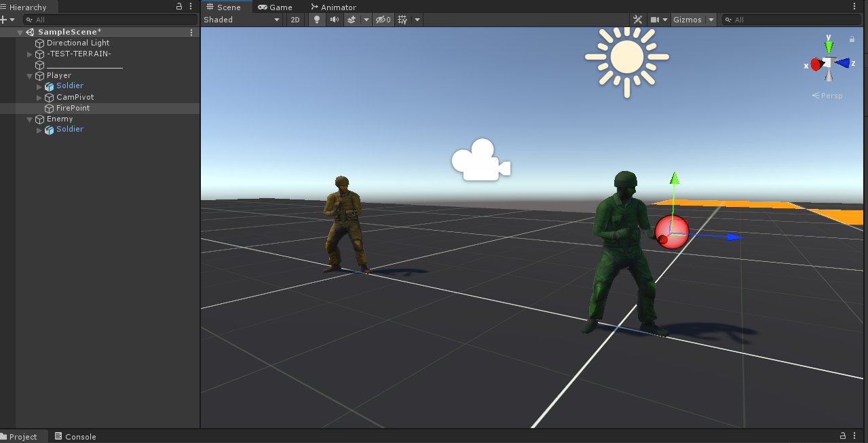The height and width of the screenshot is (443, 868).
Task: Toggle scene audio with the speaker icon
Action: (x=335, y=20)
